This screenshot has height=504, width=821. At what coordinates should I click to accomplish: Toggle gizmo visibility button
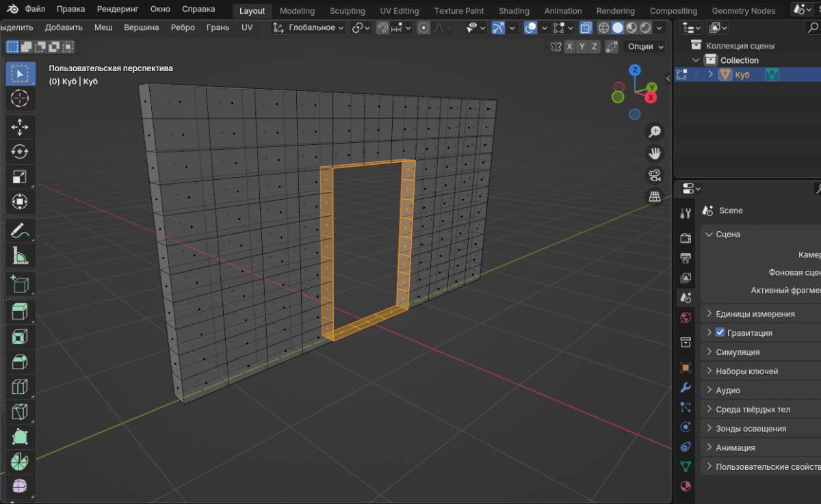tap(497, 28)
